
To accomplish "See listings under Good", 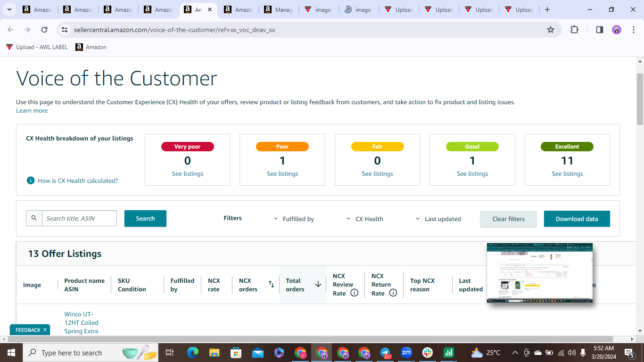I will (472, 174).
